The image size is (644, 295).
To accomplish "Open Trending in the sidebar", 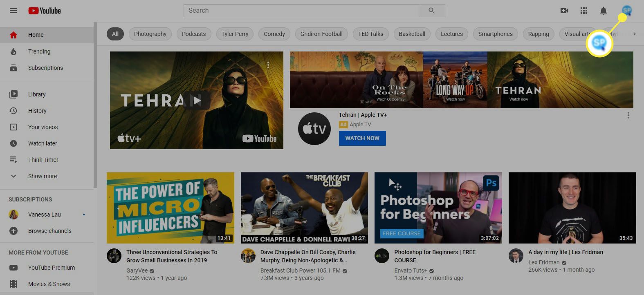I will [x=47, y=51].
